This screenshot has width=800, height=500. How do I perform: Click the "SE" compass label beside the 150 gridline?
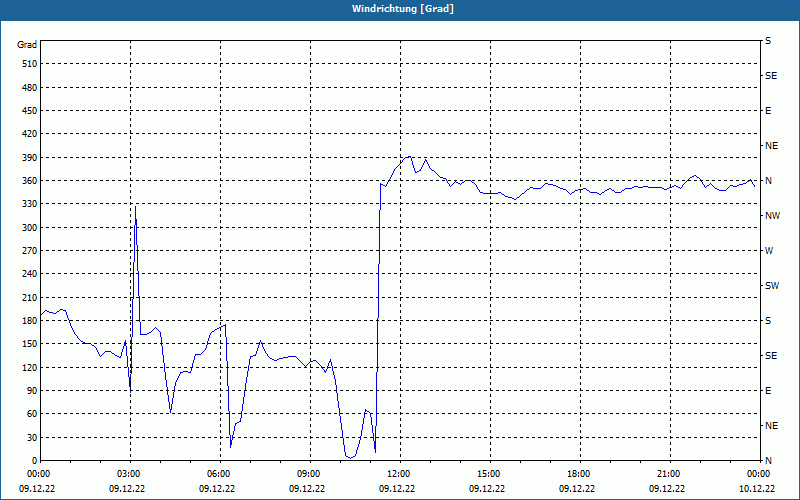(771, 356)
